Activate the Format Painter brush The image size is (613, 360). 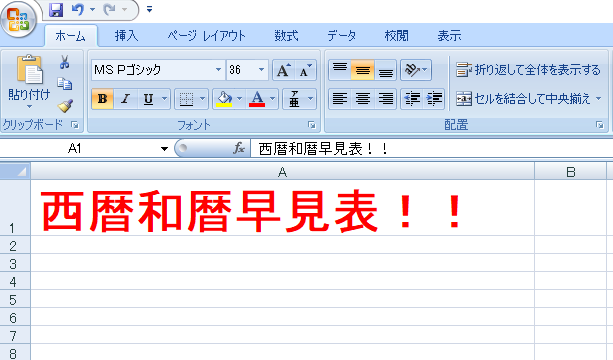(x=65, y=106)
